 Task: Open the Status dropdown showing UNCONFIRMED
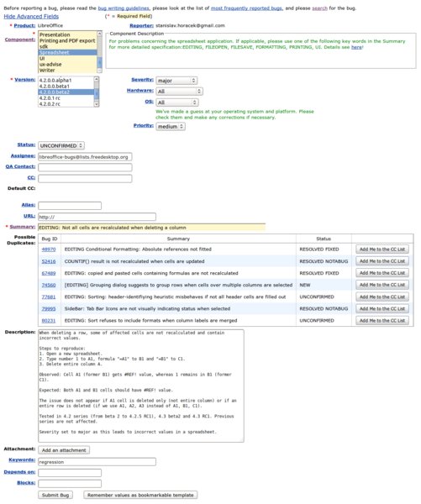coord(61,145)
